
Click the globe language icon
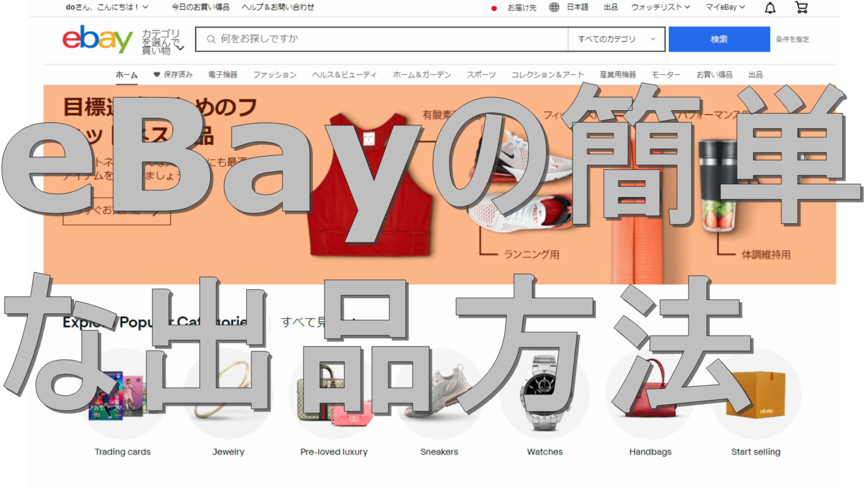click(554, 7)
